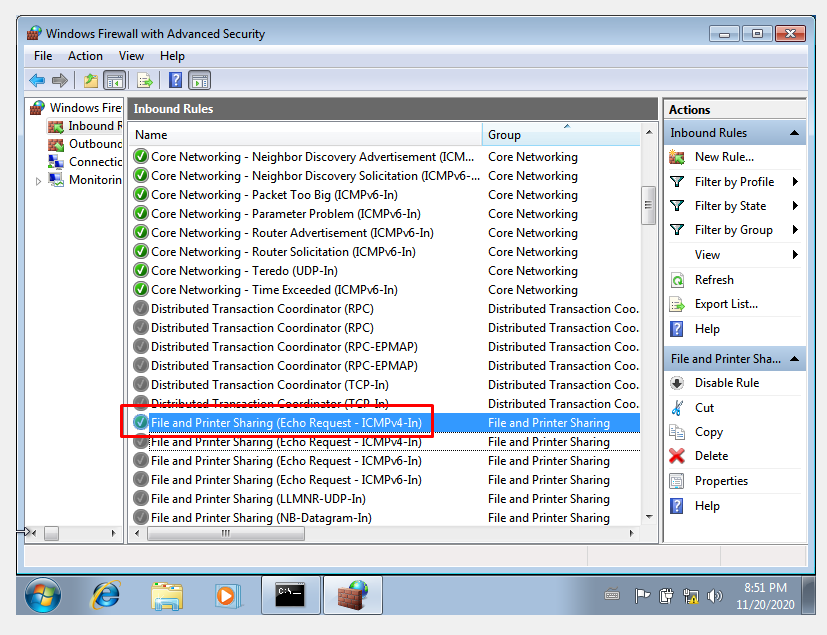Click the rules list horizontal scrollbar thumb
This screenshot has width=827, height=635.
[226, 533]
